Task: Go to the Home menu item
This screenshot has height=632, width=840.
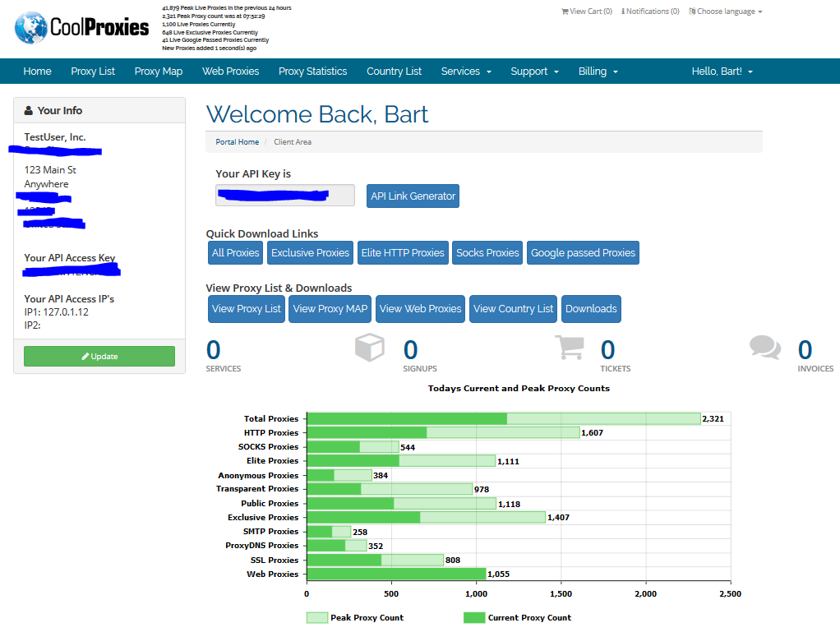Action: [x=38, y=72]
